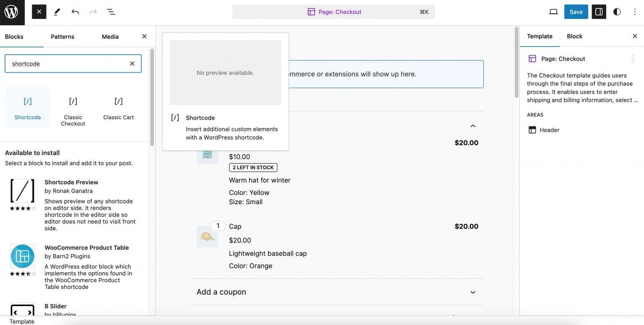Clear the shortcode search field
644x325 pixels.
coord(132,63)
